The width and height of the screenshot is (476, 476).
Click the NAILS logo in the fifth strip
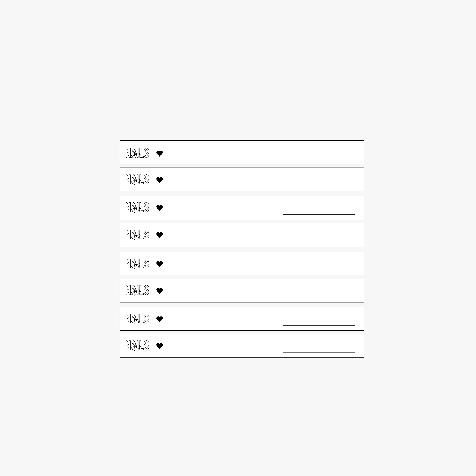(x=137, y=264)
